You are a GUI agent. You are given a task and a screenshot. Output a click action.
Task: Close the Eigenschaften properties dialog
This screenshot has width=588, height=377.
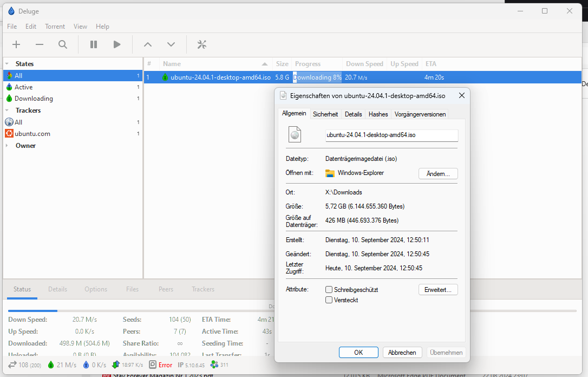point(462,96)
